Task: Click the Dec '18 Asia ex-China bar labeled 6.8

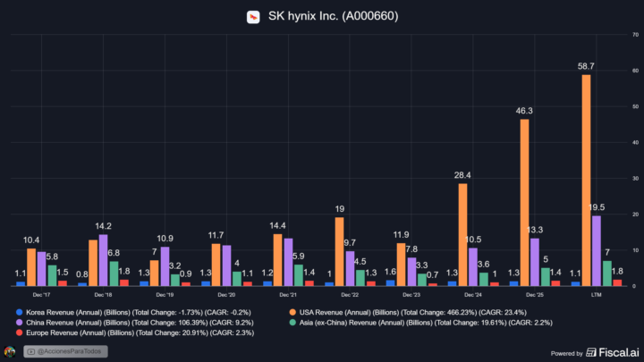Action: tap(114, 274)
